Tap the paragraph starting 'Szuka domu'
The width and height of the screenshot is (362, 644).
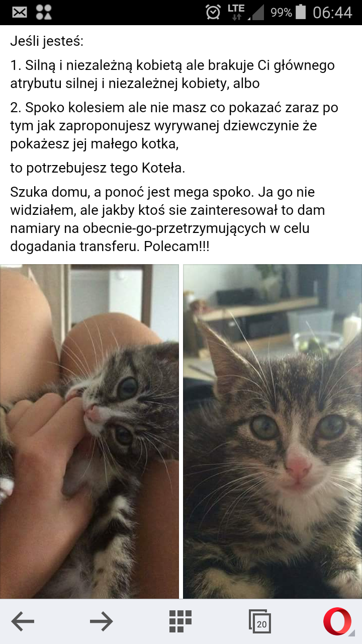[167, 219]
